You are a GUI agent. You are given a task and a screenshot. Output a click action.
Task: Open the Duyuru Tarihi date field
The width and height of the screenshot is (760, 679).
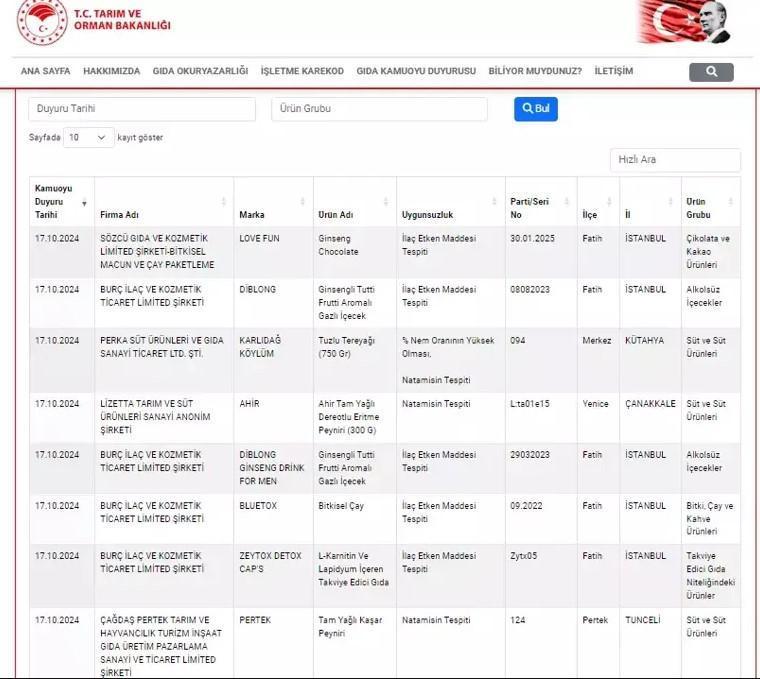tap(142, 109)
